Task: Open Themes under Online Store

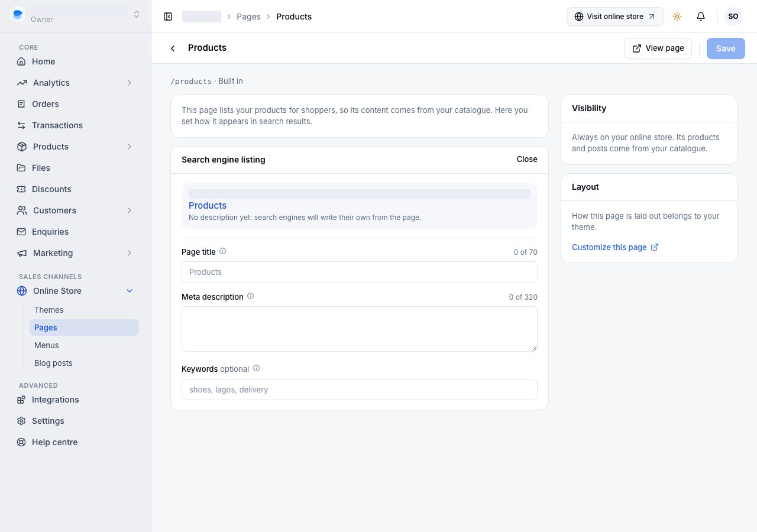Action: click(84, 310)
